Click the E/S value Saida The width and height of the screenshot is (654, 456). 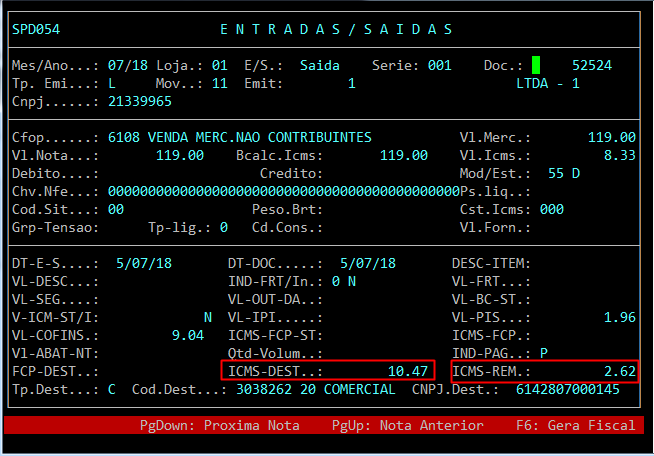(319, 65)
